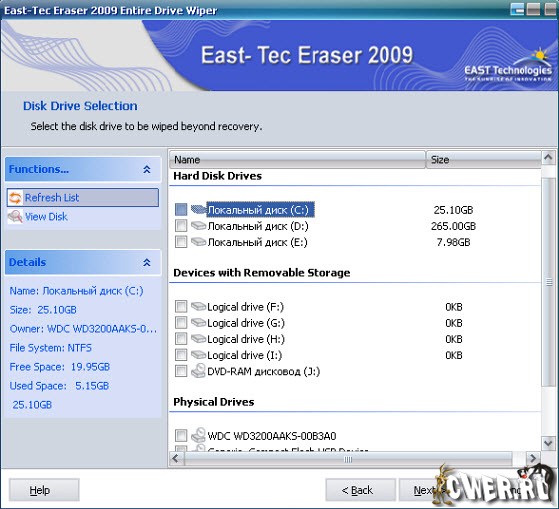Tick checkbox for Локальный диск (C:)

pyautogui.click(x=181, y=210)
